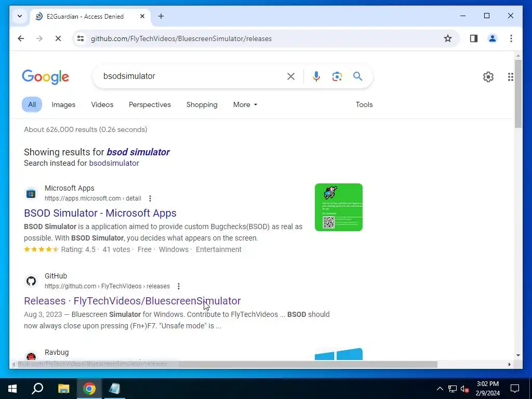Search by image with Google Lens
532x399 pixels.
coord(337,76)
